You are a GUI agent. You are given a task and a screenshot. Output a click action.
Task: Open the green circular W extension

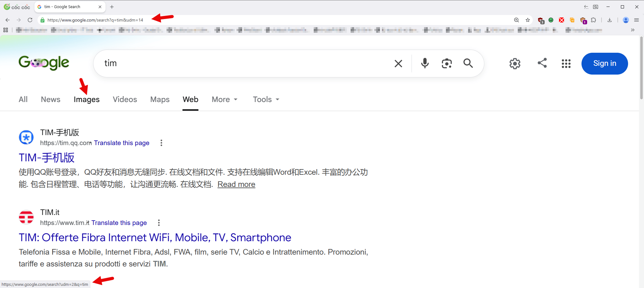[551, 20]
